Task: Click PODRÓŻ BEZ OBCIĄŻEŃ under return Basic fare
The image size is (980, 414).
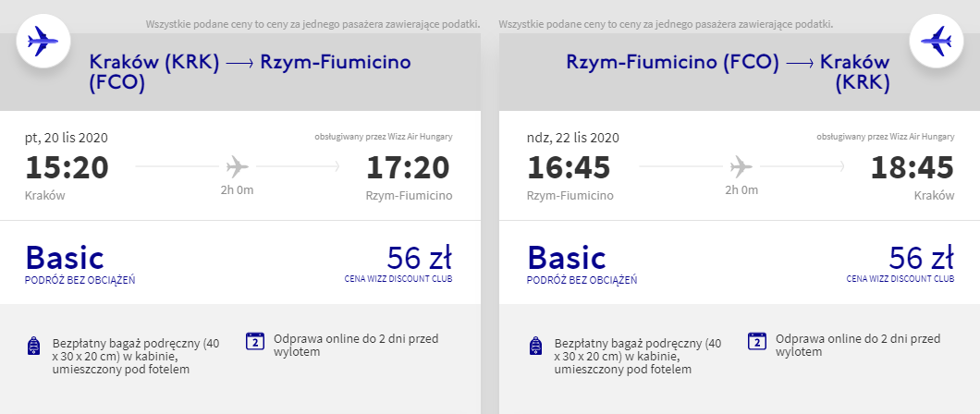Action: (x=582, y=280)
